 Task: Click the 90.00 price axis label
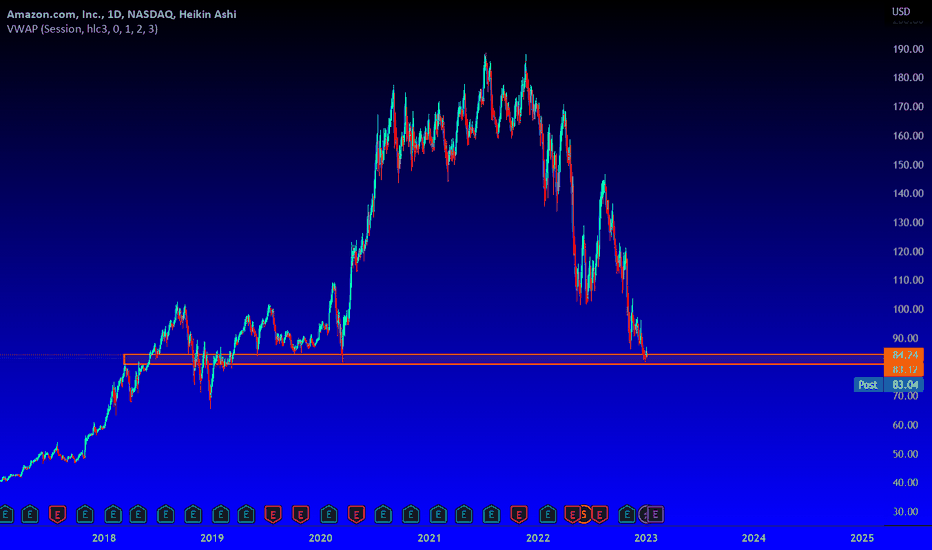905,338
